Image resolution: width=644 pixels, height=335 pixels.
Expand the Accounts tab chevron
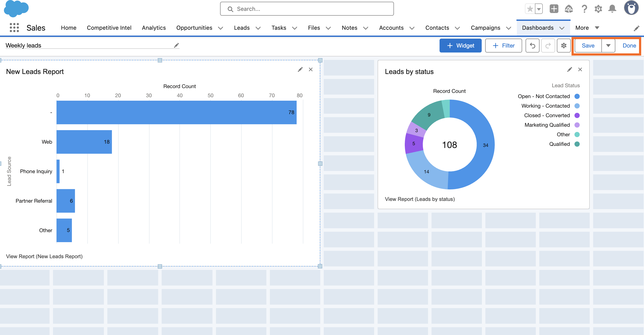pyautogui.click(x=412, y=28)
